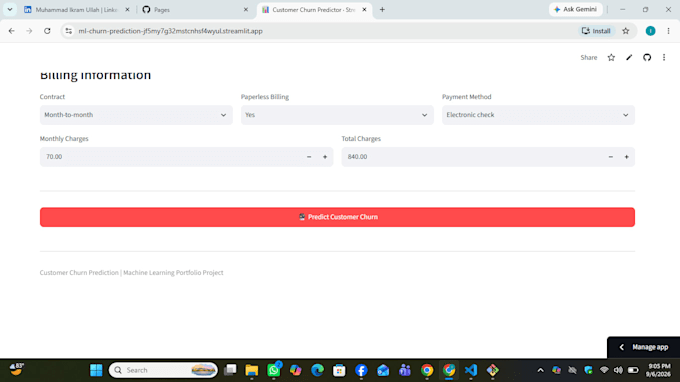Favorite the app with the Streamlit star icon
The width and height of the screenshot is (680, 382).
[x=611, y=57]
